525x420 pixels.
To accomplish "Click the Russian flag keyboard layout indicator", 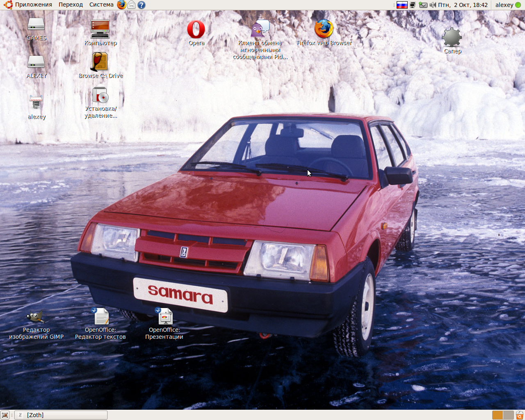I will (402, 5).
